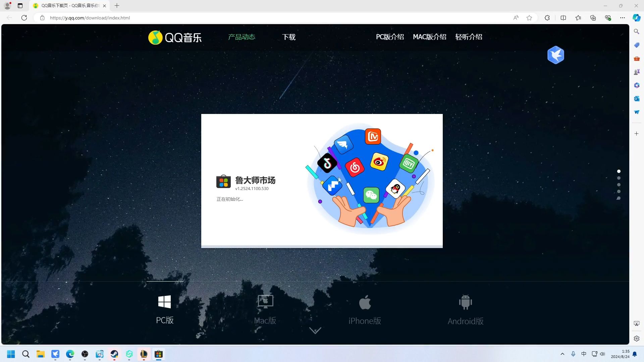The width and height of the screenshot is (644, 362).
Task: Add page to favorites star icon
Action: (529, 18)
